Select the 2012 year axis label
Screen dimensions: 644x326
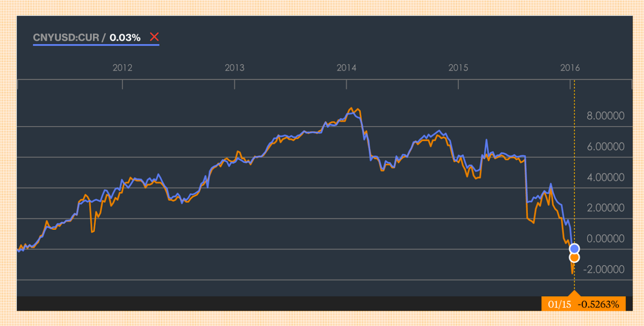coord(122,68)
